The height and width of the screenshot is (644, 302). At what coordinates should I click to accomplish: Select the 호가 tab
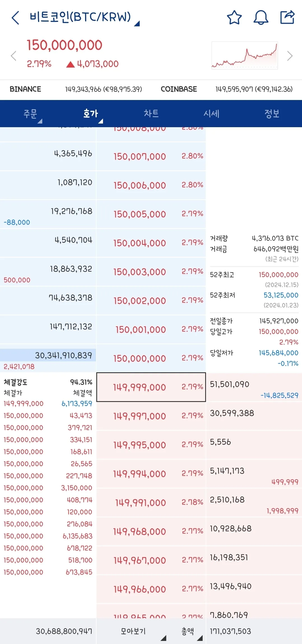pos(91,113)
